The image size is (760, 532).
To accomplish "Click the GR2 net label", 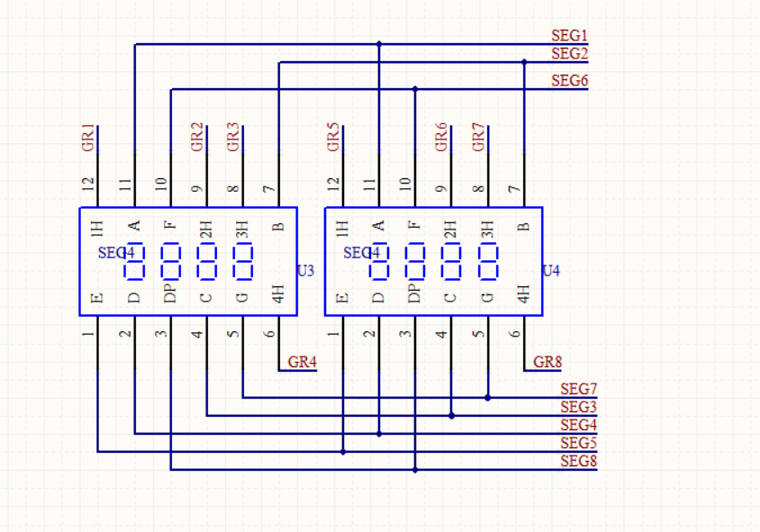I will 197,138.
